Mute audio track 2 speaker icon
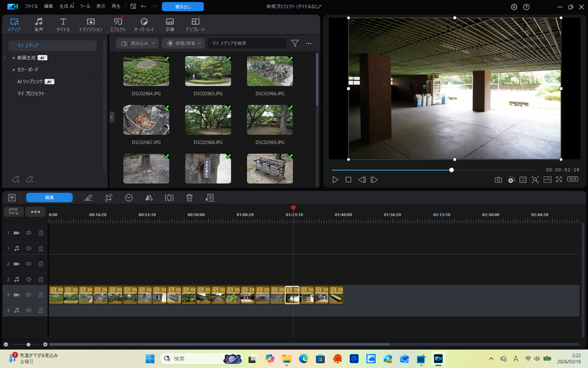 coord(29,279)
